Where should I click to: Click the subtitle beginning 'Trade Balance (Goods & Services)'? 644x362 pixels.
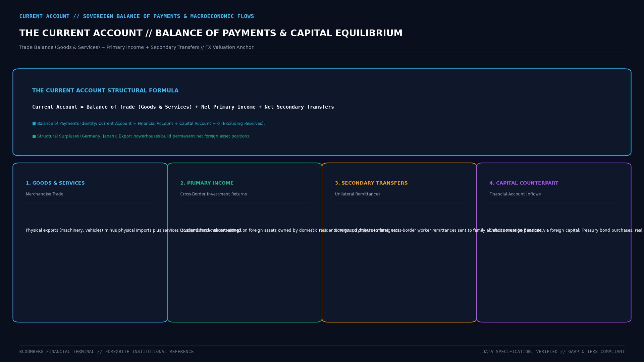[136, 47]
